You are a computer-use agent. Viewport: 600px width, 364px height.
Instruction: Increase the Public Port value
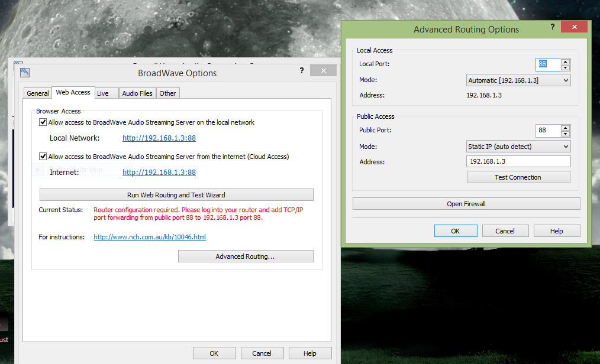[565, 128]
